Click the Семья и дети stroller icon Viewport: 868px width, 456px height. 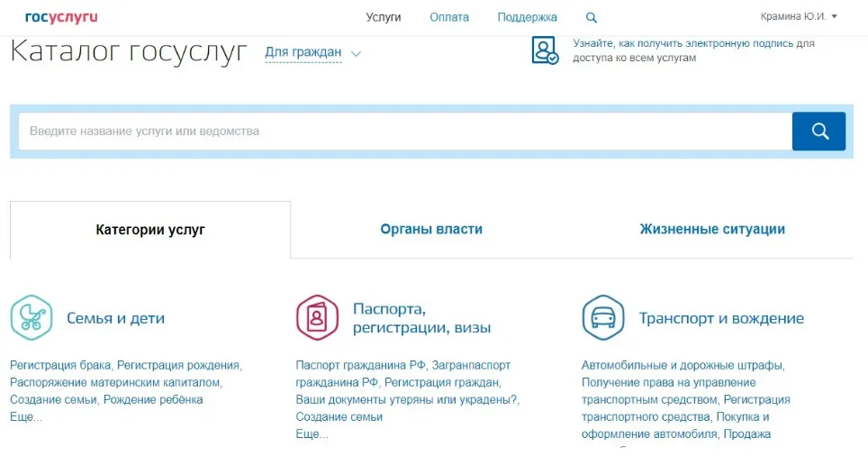(32, 317)
